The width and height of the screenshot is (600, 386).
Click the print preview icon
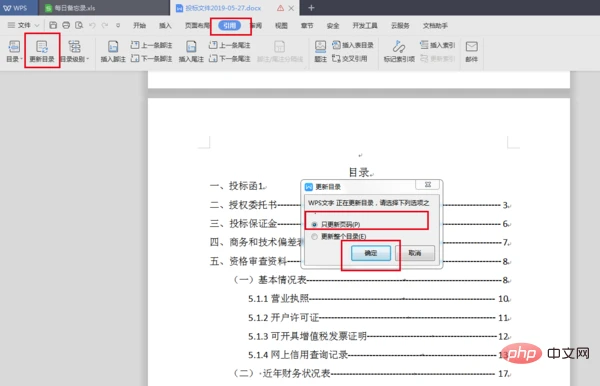pos(79,25)
